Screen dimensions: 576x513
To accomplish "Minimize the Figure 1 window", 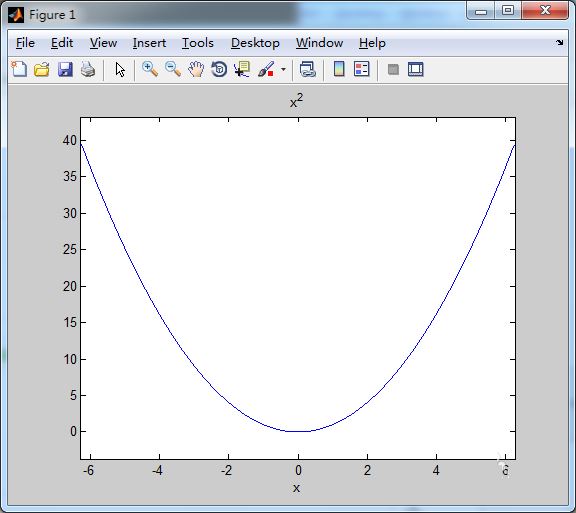I will [480, 11].
